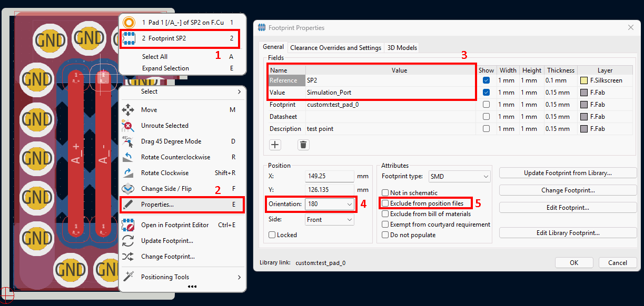
Task: Choose Properties... from the context menu
Action: pos(157,205)
